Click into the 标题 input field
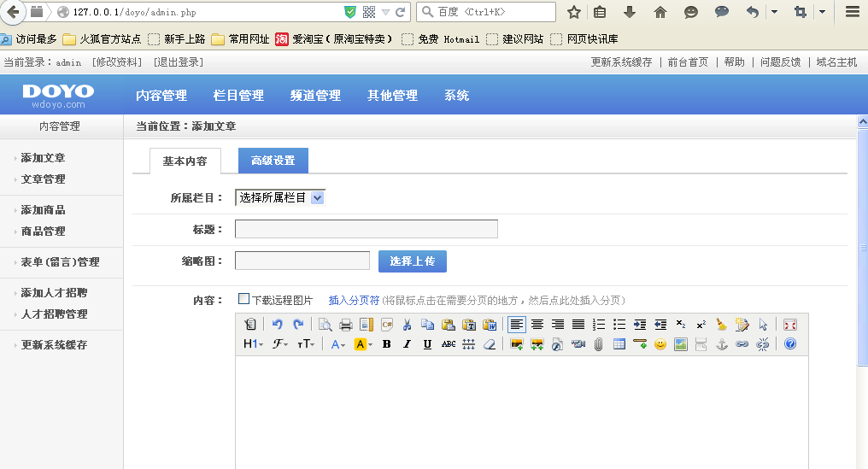868x469 pixels. pos(367,229)
